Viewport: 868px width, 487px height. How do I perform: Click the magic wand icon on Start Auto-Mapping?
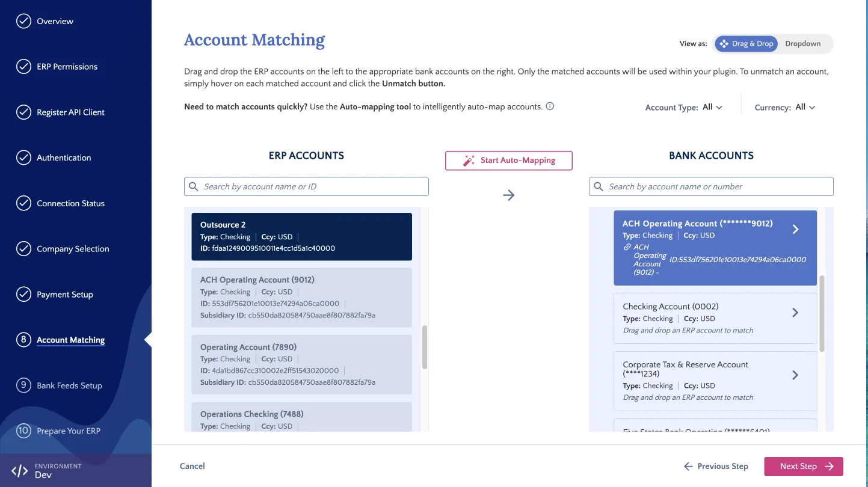469,161
